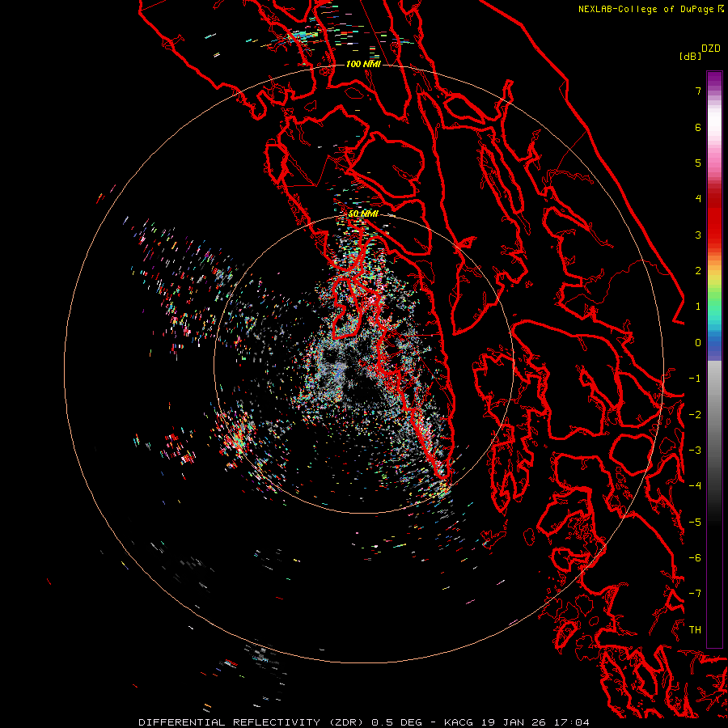The width and height of the screenshot is (728, 728).
Task: Click the colorbar tick label -2
Action: 695,415
